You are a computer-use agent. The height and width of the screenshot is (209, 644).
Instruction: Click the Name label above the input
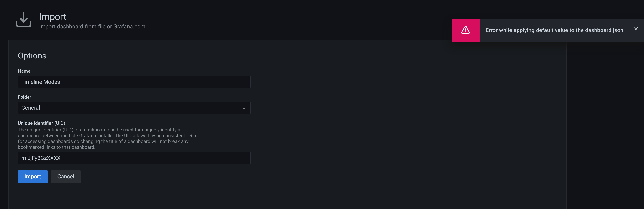(24, 71)
